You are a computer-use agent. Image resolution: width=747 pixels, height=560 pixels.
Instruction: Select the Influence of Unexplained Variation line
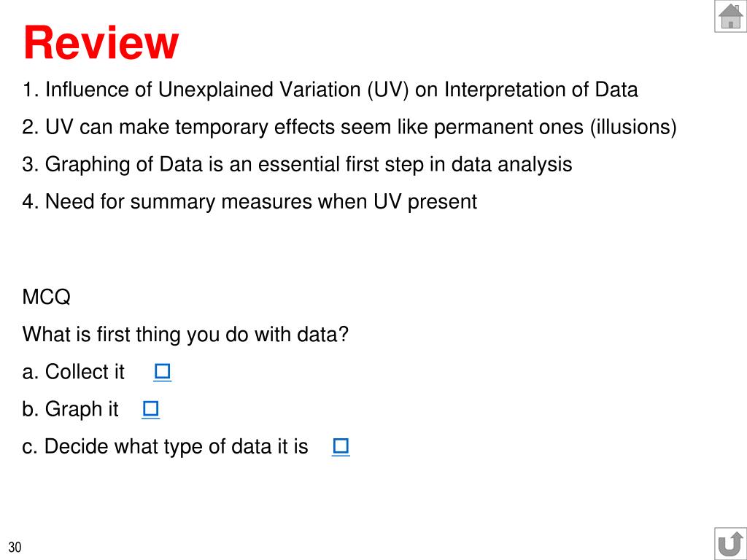coord(330,90)
